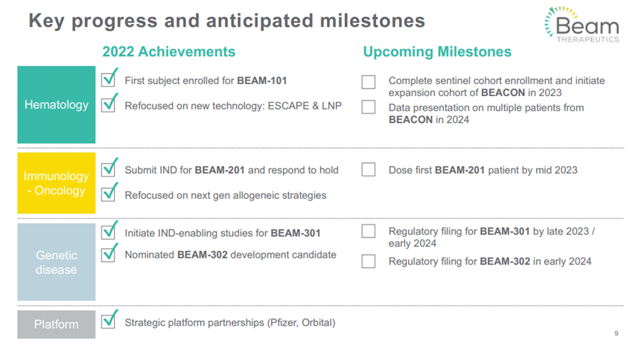Image resolution: width=644 pixels, height=347 pixels.
Task: Select the gray Platform category block
Action: coord(57,325)
